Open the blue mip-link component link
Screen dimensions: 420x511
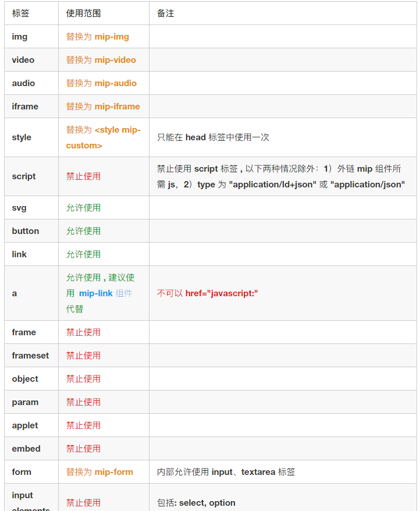96,293
